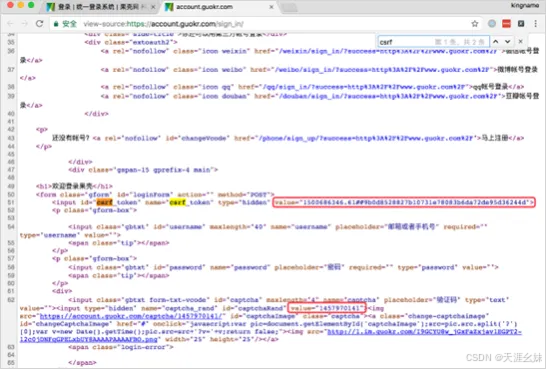Close the find-in-page bar
The width and height of the screenshot is (546, 369).
[521, 42]
